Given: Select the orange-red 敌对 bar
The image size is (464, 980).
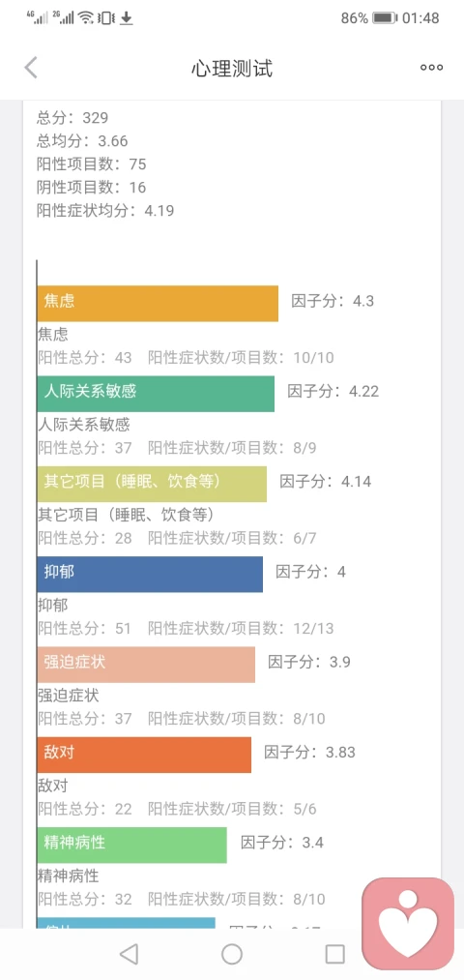Looking at the screenshot, I should 144,755.
